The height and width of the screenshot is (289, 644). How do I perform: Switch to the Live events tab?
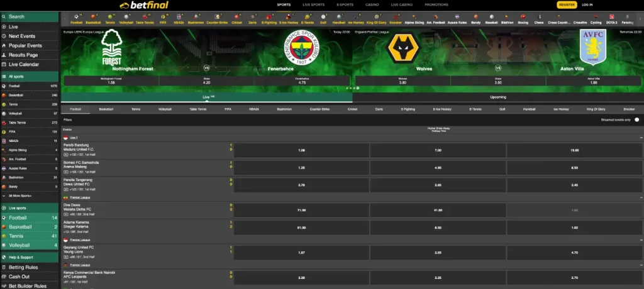click(206, 97)
